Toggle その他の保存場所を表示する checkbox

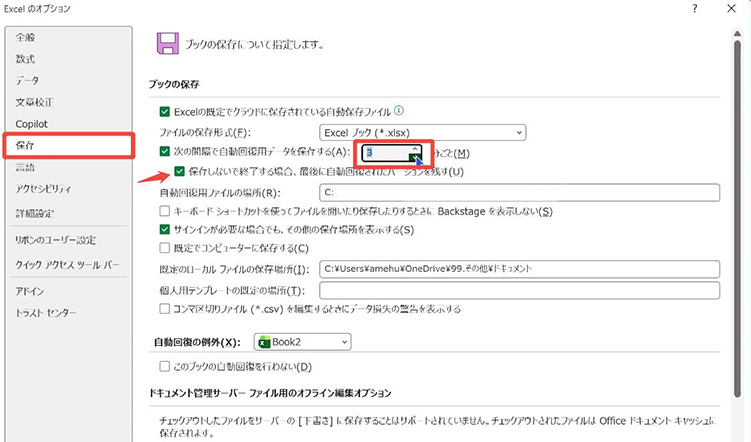pyautogui.click(x=165, y=230)
